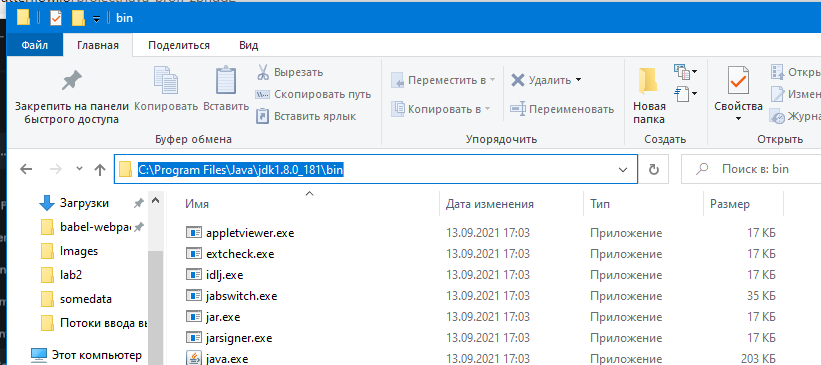Open the Файл menu tab

35,45
